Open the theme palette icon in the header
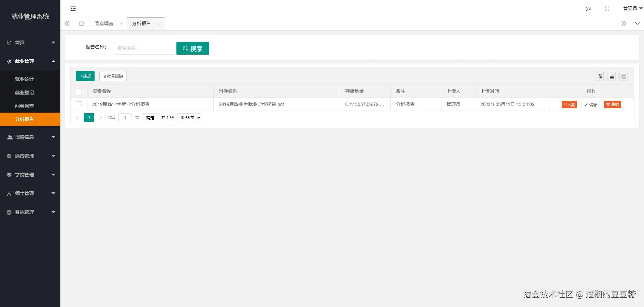This screenshot has width=644, height=307. 588,9
